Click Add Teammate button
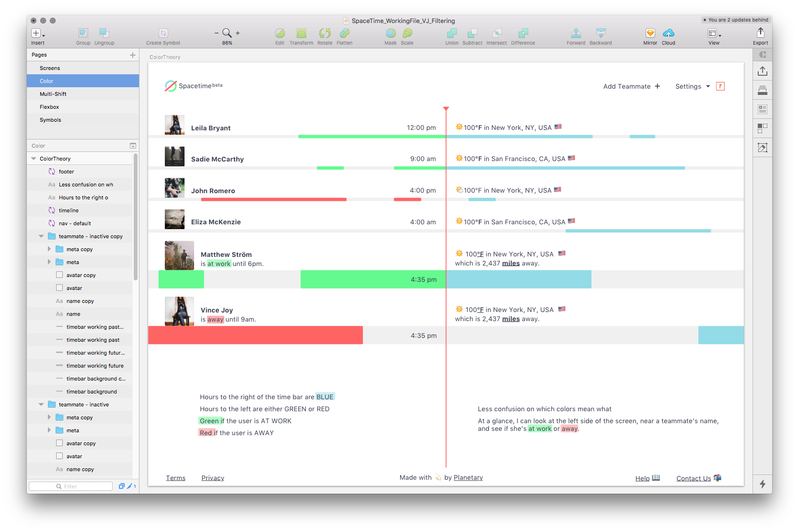This screenshot has height=532, width=799. pyautogui.click(x=632, y=86)
